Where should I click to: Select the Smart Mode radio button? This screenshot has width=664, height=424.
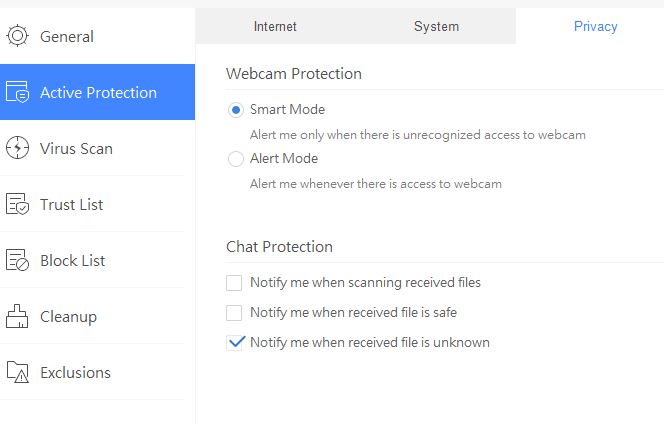[236, 110]
